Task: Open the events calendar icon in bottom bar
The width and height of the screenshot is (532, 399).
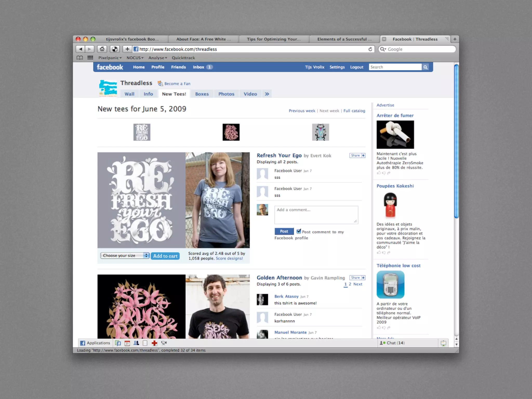Action: 127,343
